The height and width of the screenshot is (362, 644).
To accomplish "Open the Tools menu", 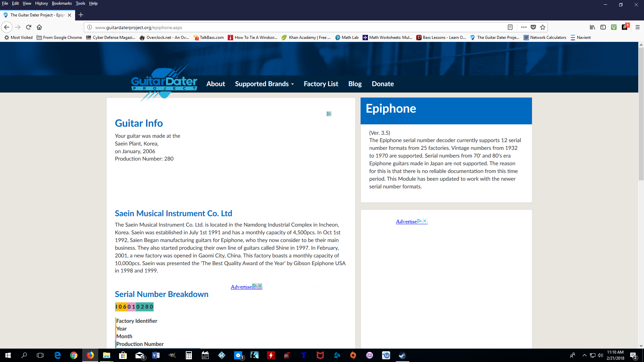I will coord(80,3).
